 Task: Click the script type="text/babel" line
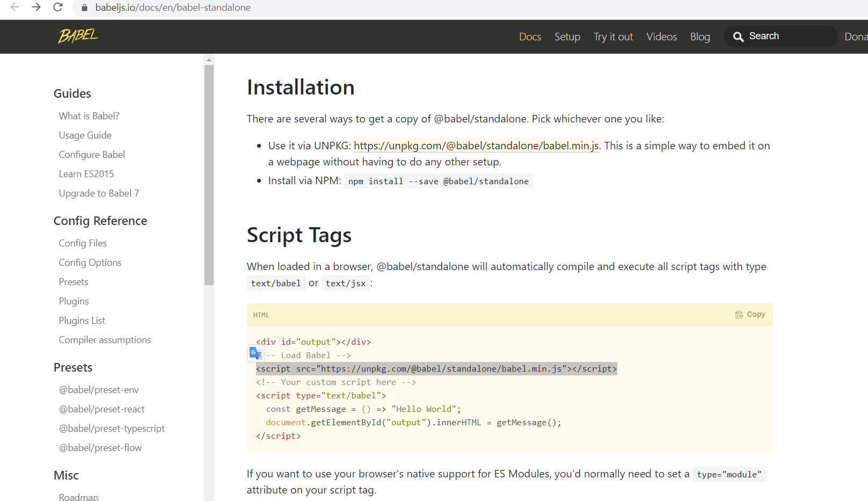pyautogui.click(x=321, y=396)
